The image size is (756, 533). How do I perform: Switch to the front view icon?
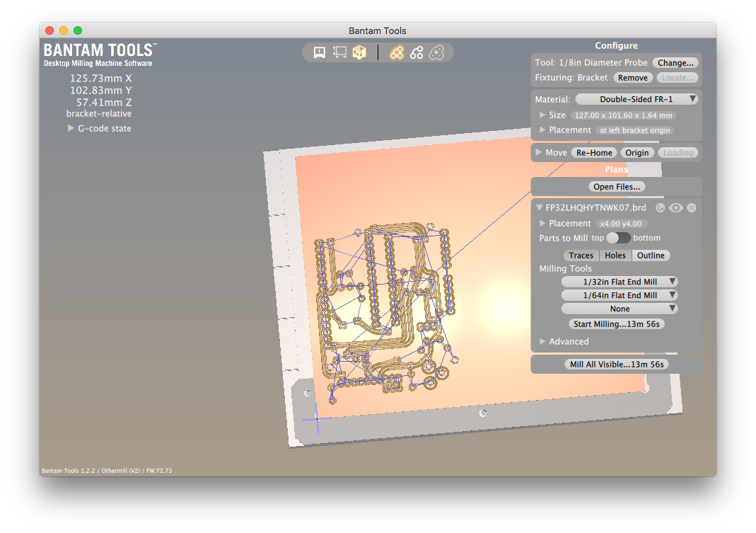(319, 52)
